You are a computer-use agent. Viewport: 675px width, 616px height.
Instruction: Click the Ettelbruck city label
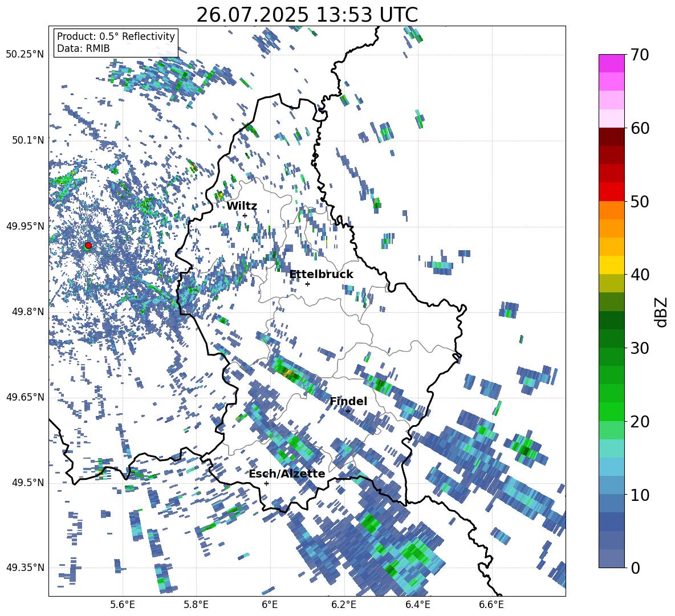(321, 274)
